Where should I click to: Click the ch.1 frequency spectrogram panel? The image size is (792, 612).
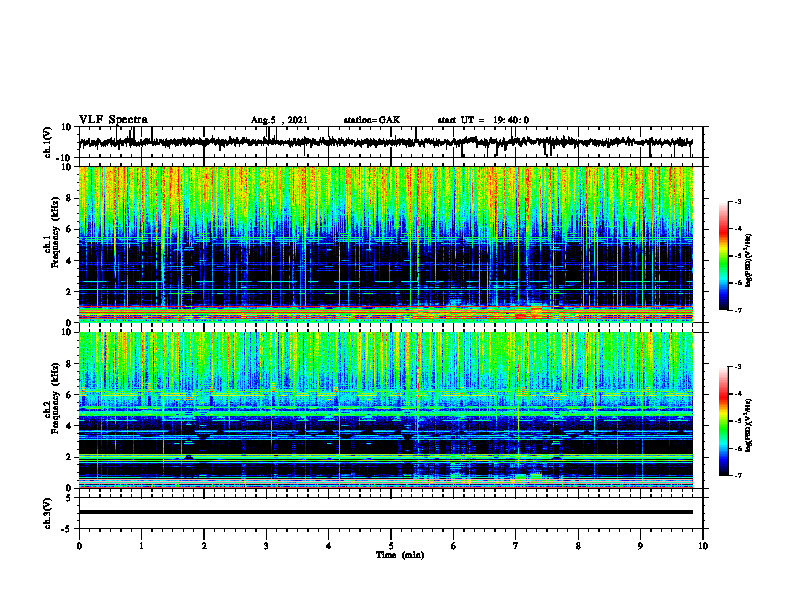coord(386,244)
